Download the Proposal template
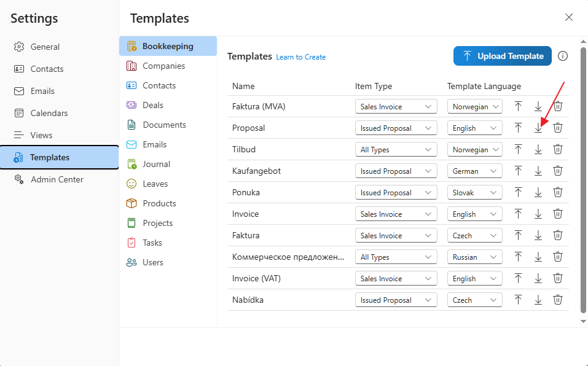Screen dimensions: 588x366 click(x=538, y=128)
